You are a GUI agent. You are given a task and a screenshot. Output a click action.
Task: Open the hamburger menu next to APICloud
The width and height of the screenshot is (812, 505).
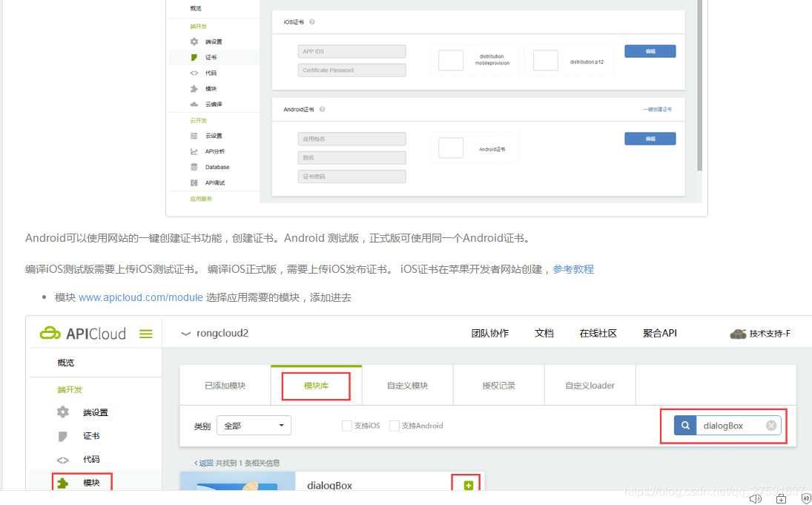tap(146, 334)
